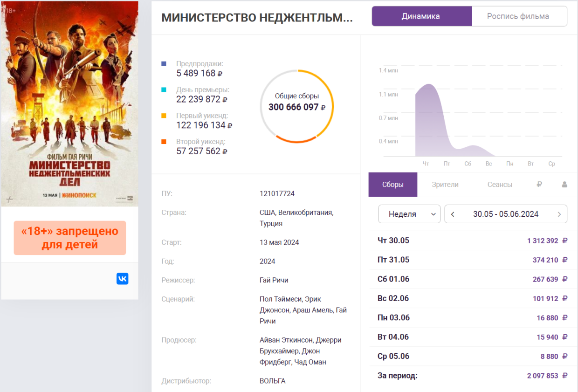Click the Второй уикенд value 57 257 562
This screenshot has width=578, height=392.
202,151
